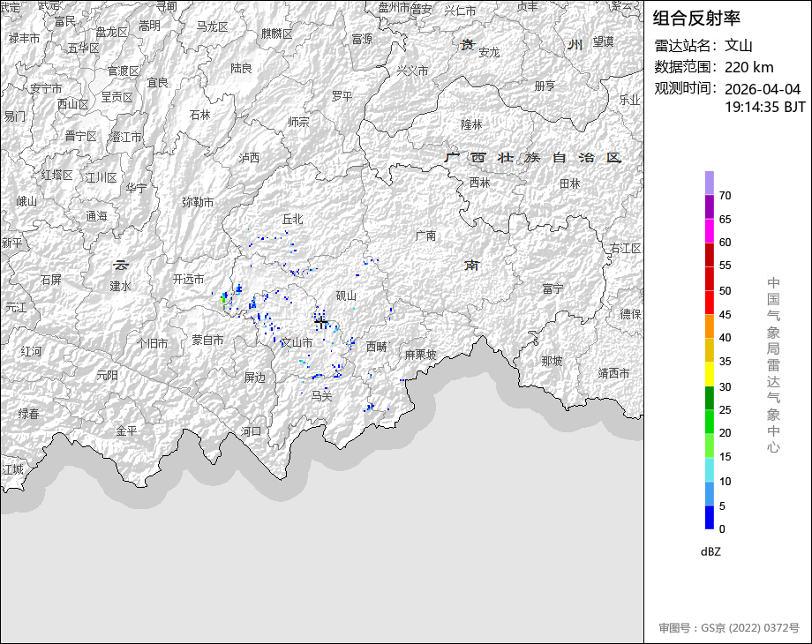Image resolution: width=812 pixels, height=644 pixels.
Task: Click the 富宁 label on the map
Action: (553, 289)
